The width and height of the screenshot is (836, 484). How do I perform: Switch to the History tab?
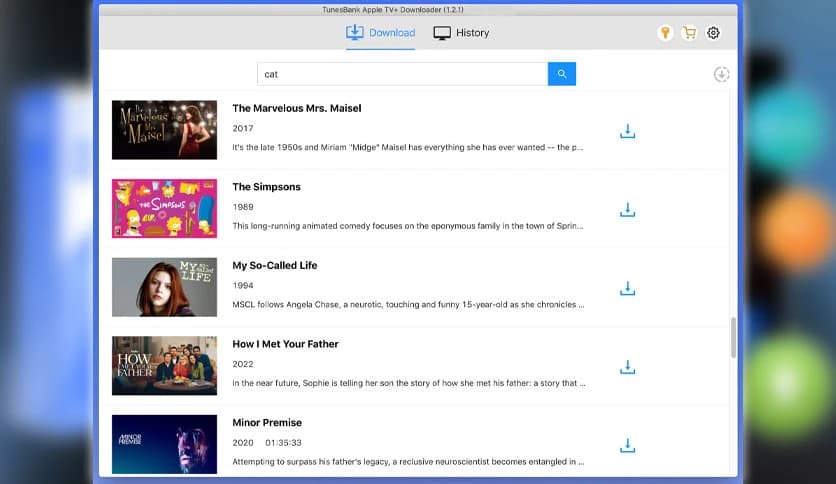click(461, 33)
